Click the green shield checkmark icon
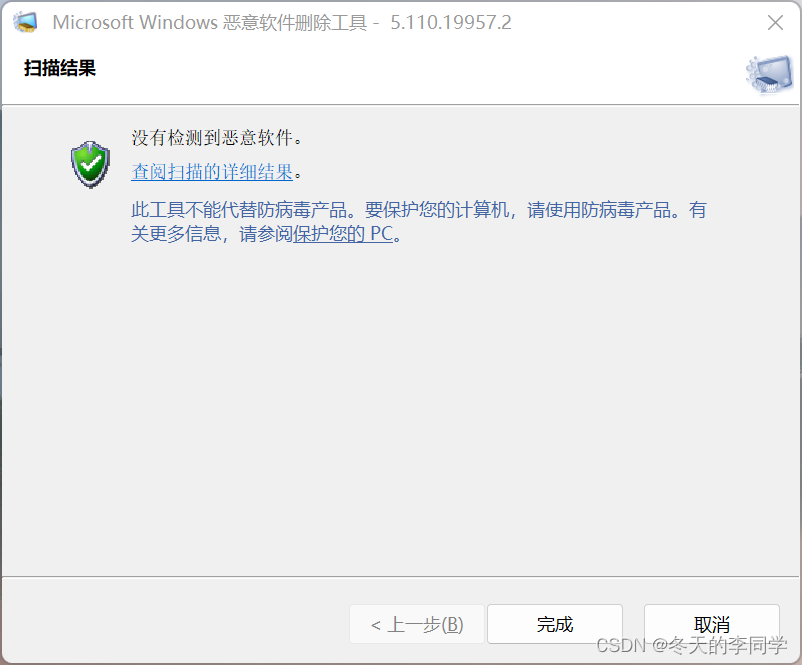 [90, 164]
